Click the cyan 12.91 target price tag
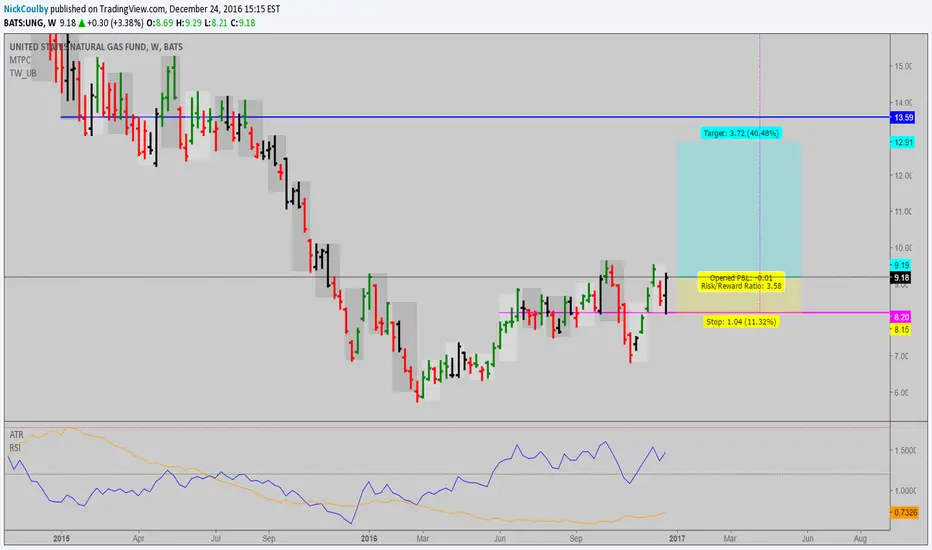The height and width of the screenshot is (550, 932). [903, 142]
